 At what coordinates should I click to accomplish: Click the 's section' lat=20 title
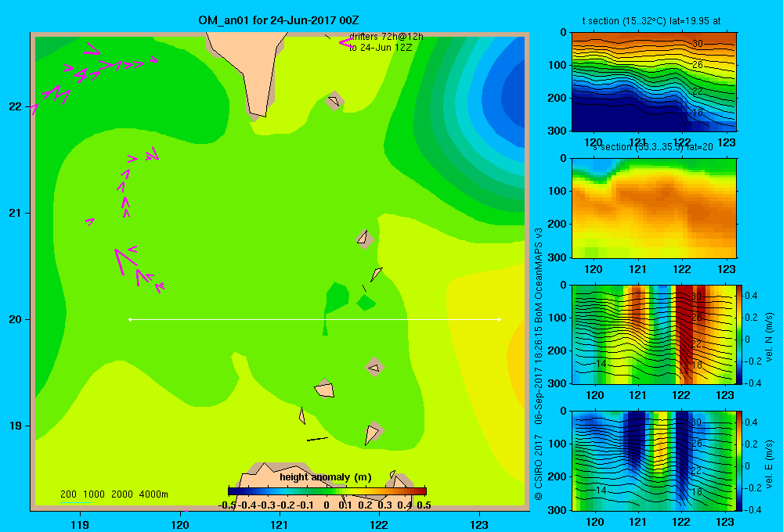653,147
